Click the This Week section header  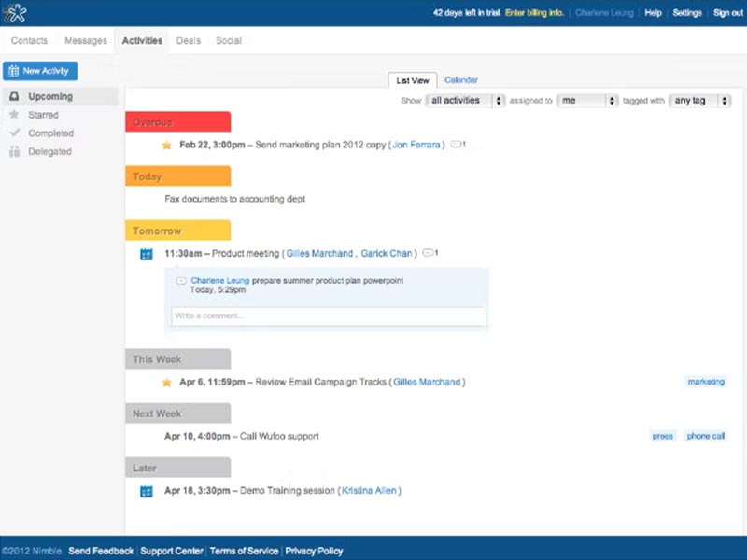(178, 359)
